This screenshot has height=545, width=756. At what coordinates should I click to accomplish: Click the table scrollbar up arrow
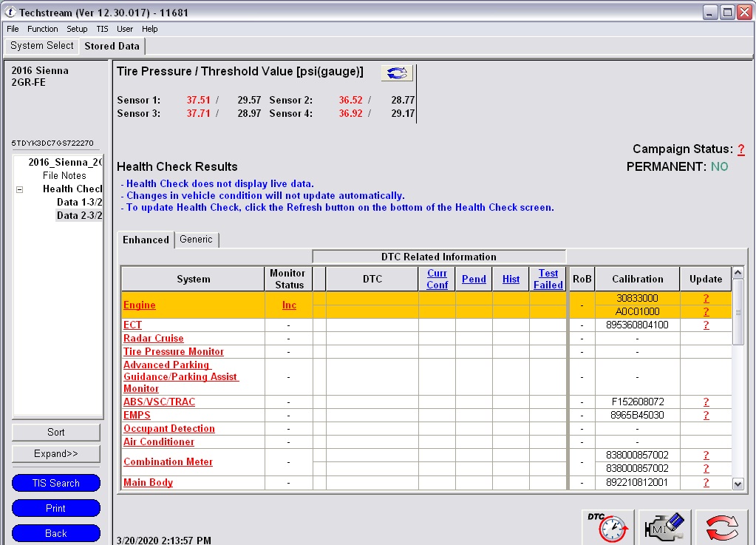tap(738, 273)
